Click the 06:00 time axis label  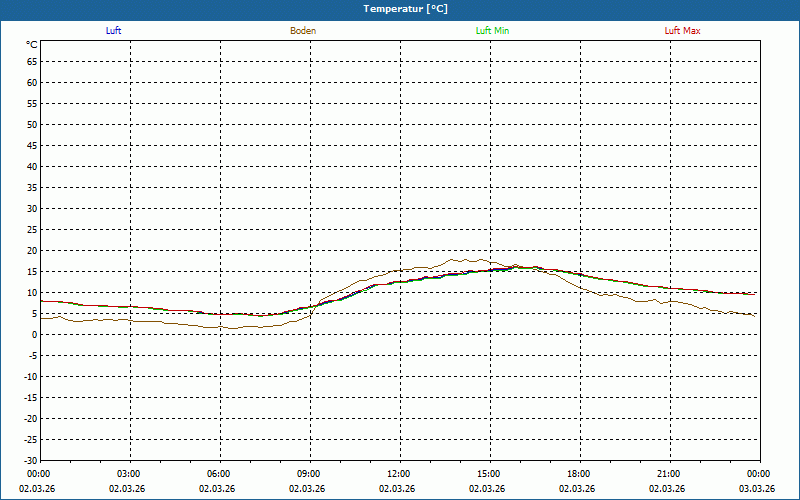tap(219, 474)
